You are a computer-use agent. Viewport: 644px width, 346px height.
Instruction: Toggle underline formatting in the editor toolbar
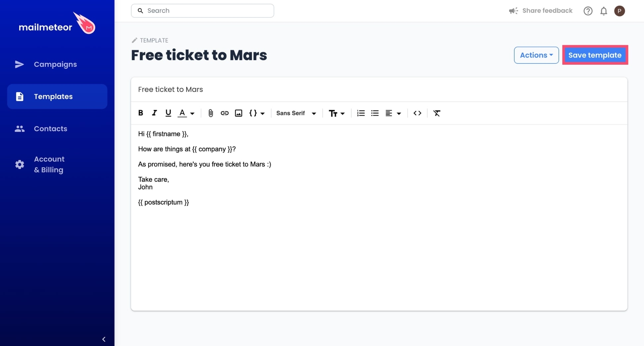click(x=168, y=113)
